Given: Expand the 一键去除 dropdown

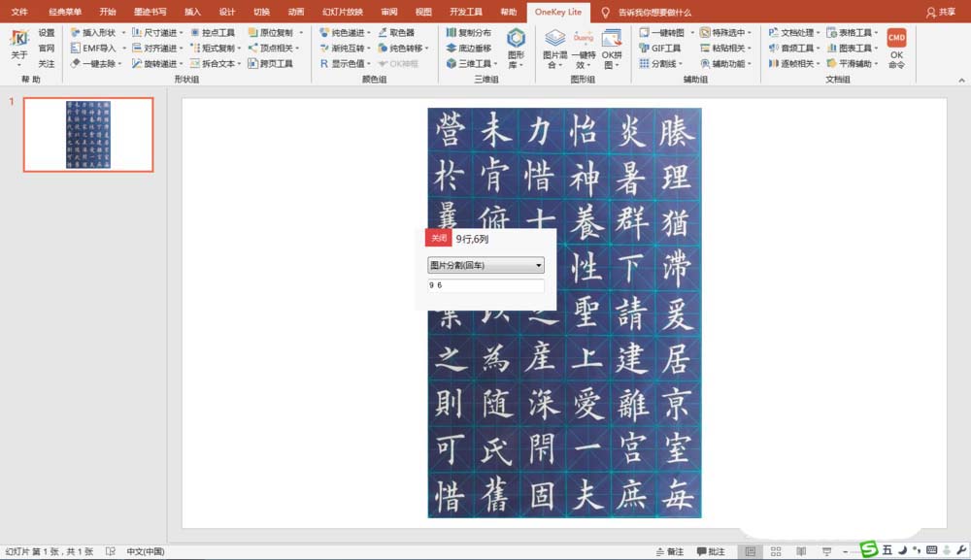Looking at the screenshot, I should 119,63.
